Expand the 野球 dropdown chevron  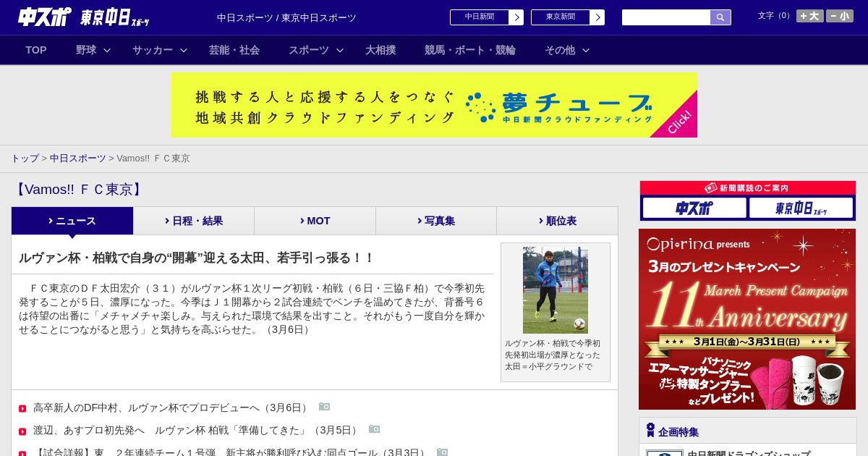[107, 50]
